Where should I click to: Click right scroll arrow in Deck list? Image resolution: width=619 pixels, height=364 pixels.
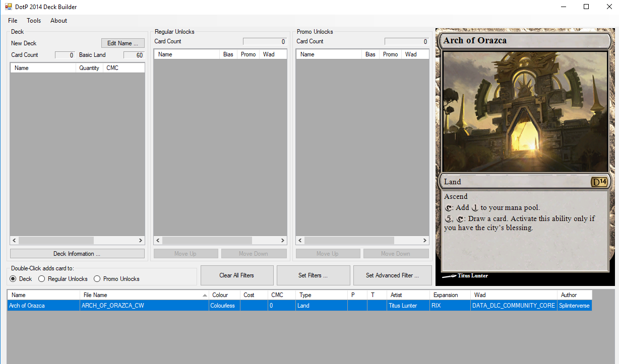(x=141, y=241)
